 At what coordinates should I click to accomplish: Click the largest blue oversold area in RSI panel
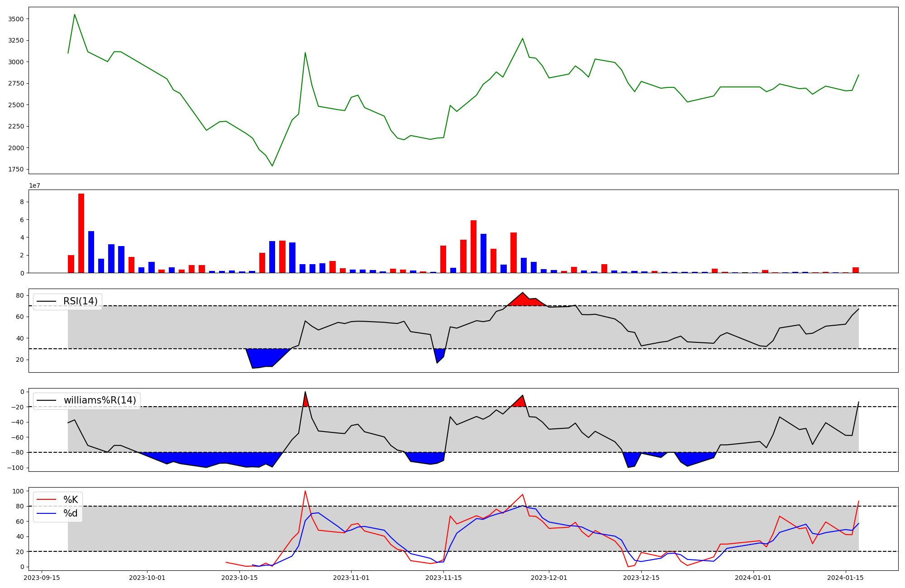click(262, 357)
